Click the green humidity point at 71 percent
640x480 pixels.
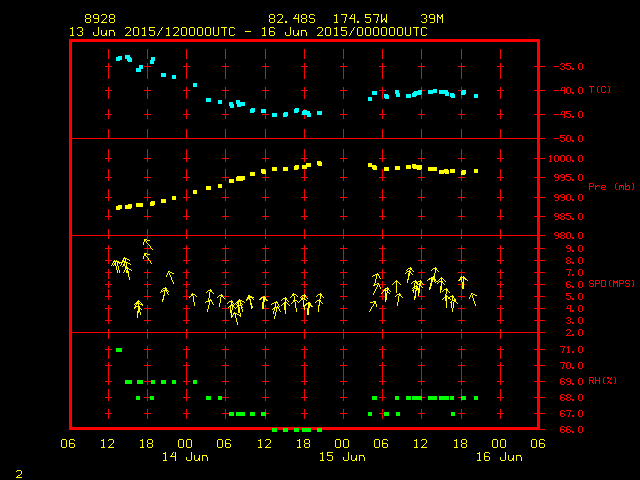tap(119, 350)
